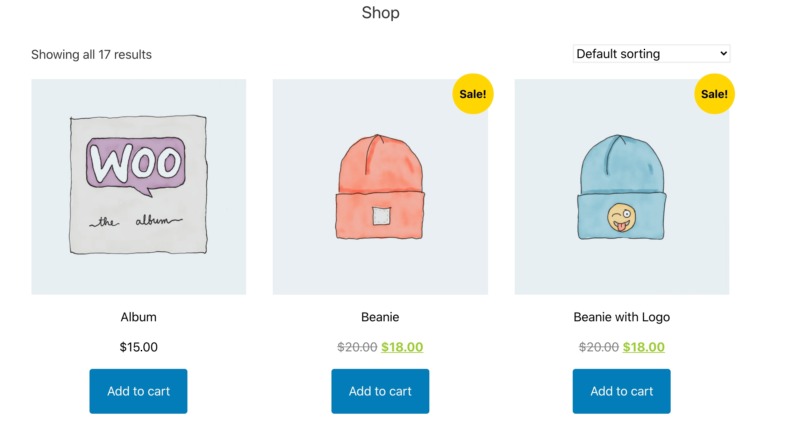Open the Beanie product title link
Screen dimensions: 800x434
point(380,317)
